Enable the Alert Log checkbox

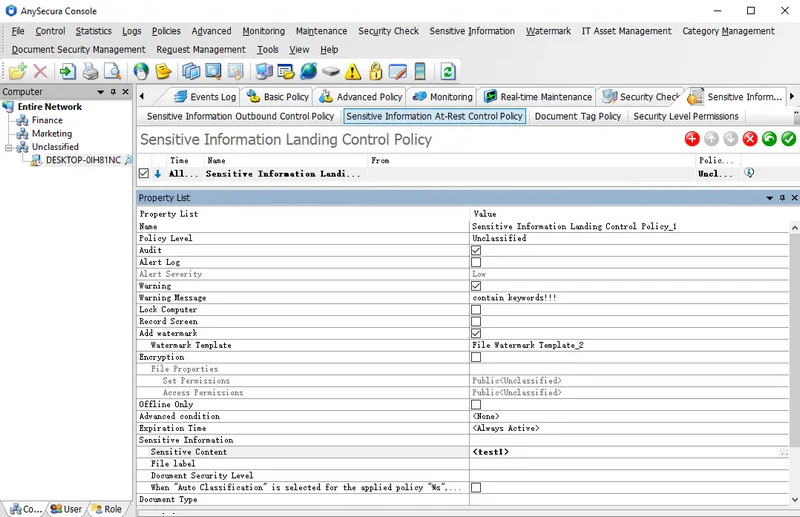[476, 262]
